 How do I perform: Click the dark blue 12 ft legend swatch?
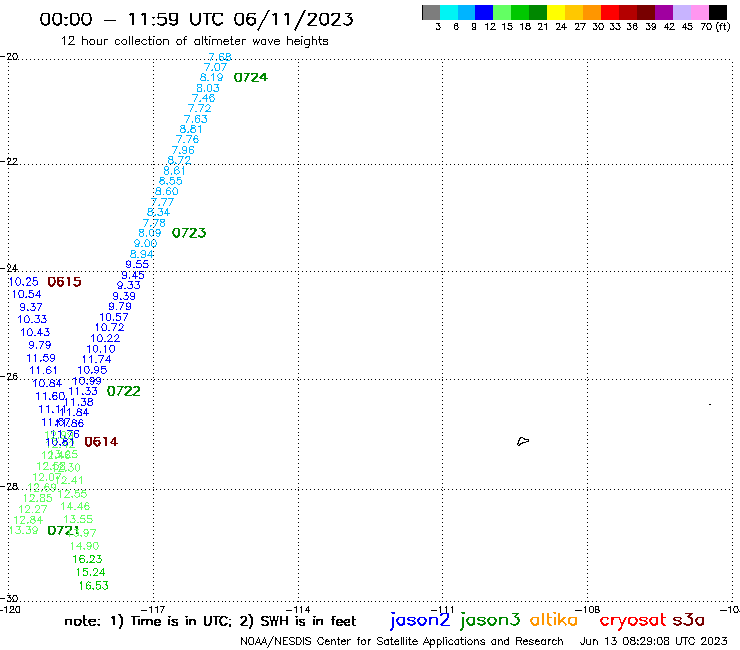[x=484, y=12]
